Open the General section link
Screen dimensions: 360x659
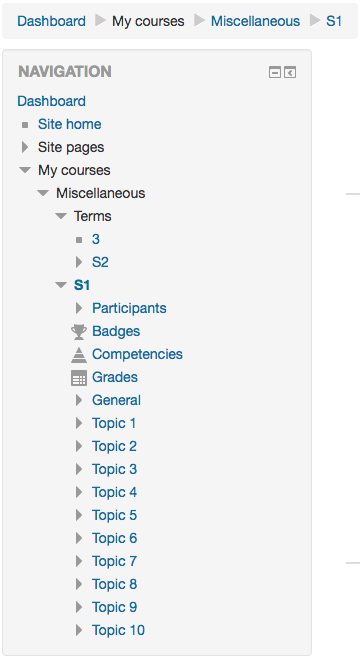[x=116, y=400]
